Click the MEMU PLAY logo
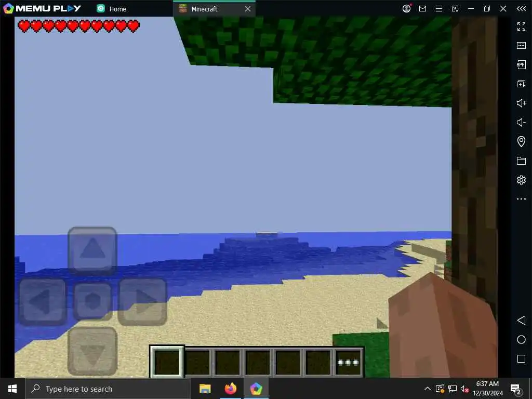 pyautogui.click(x=42, y=8)
